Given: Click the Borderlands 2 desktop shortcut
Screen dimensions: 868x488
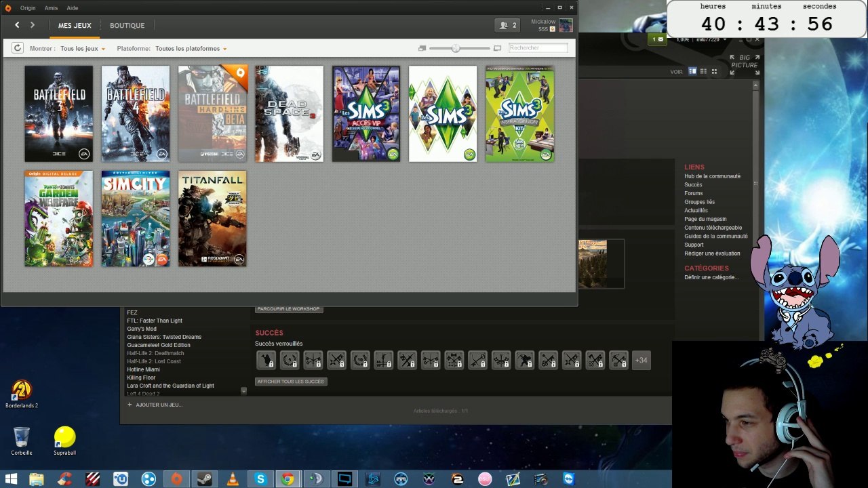Looking at the screenshot, I should pyautogui.click(x=22, y=394).
